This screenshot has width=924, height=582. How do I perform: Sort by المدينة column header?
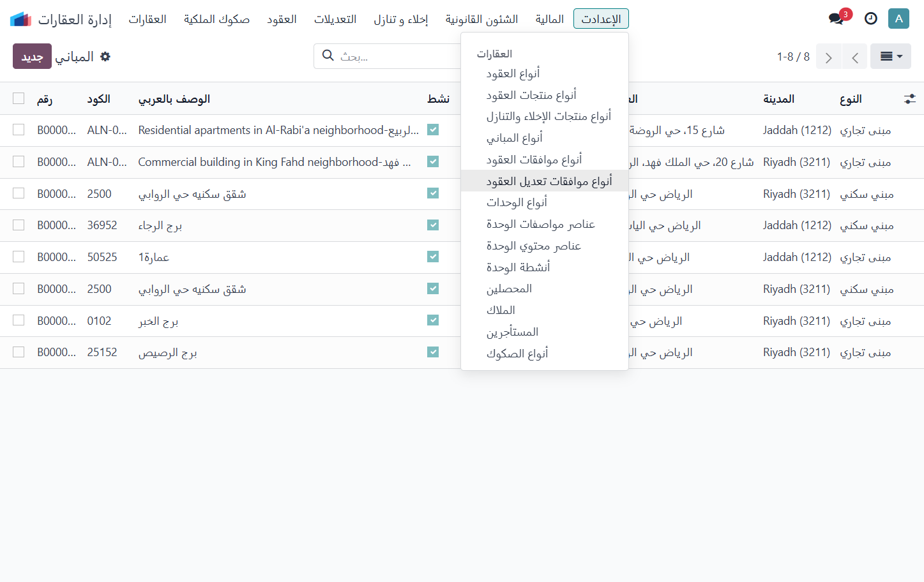click(778, 99)
